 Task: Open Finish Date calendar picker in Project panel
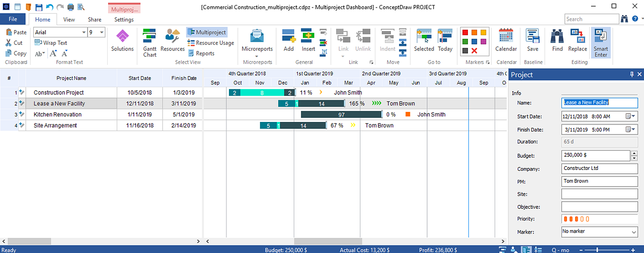point(630,130)
